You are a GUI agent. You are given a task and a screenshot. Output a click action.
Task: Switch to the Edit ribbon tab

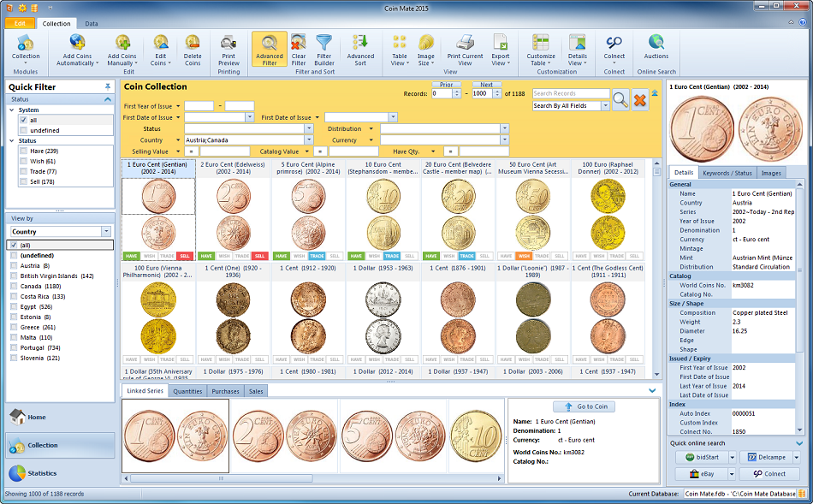click(x=20, y=23)
